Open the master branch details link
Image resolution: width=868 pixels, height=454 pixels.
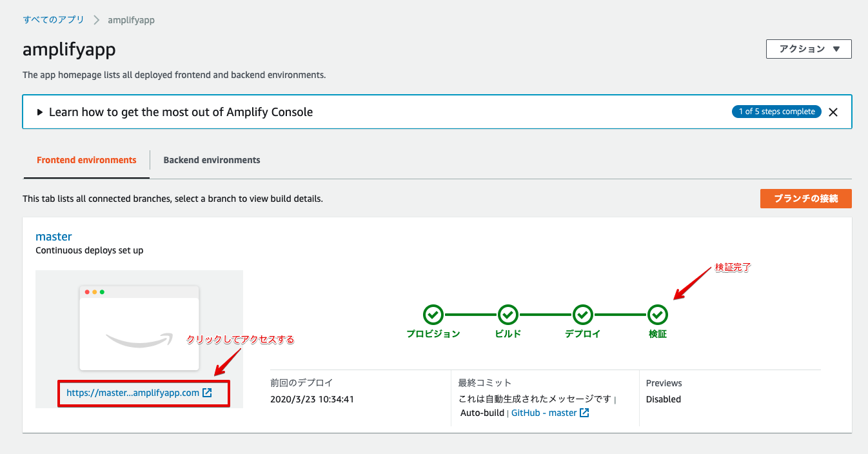[54, 236]
